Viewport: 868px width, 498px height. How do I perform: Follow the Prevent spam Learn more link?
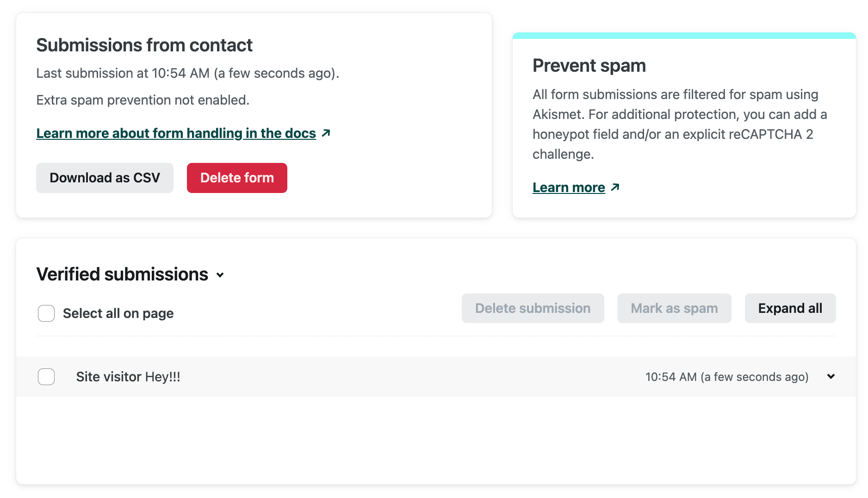pos(569,187)
